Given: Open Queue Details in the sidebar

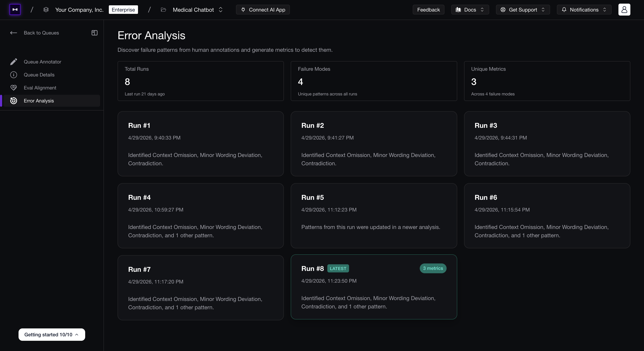Looking at the screenshot, I should (x=52, y=75).
